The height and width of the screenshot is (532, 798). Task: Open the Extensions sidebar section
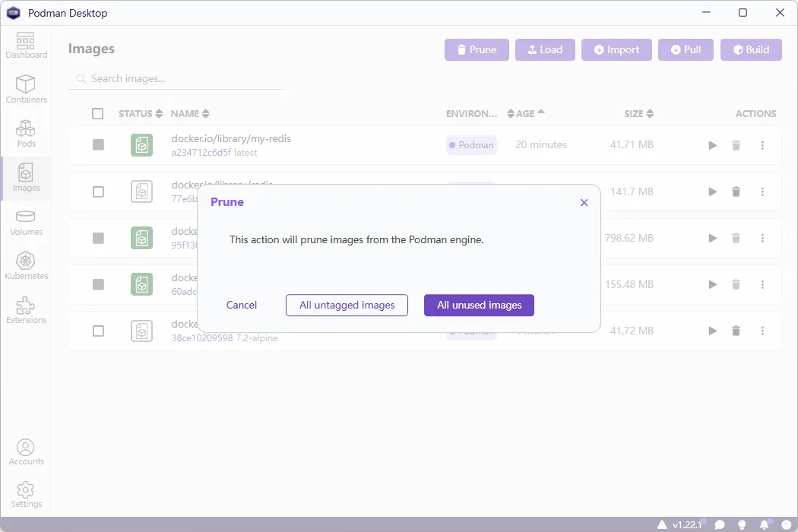point(26,311)
